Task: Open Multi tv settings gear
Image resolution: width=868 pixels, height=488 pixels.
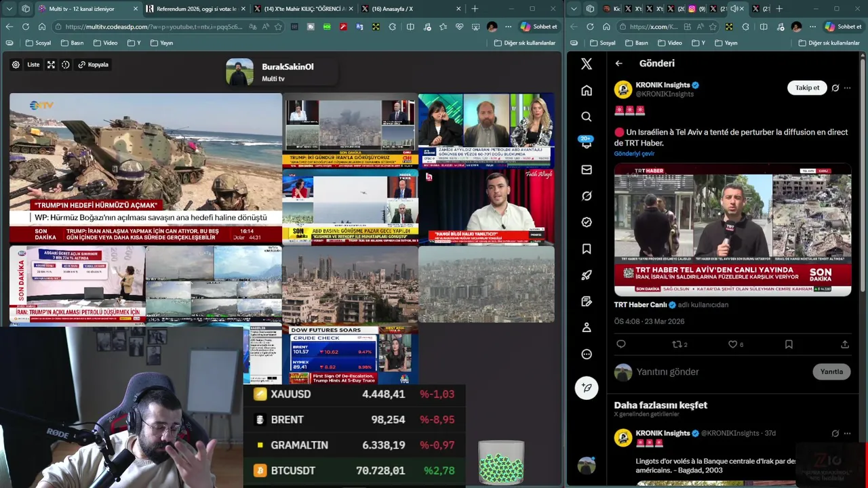Action: pyautogui.click(x=16, y=65)
